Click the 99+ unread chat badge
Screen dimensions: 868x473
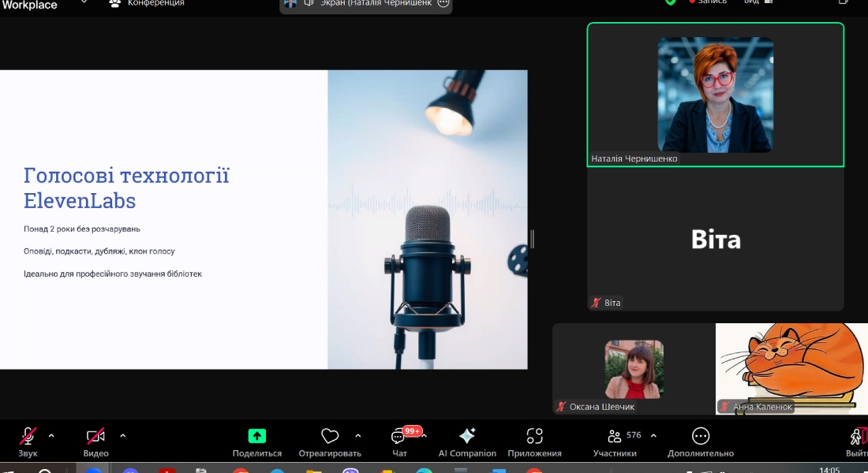pos(413,431)
